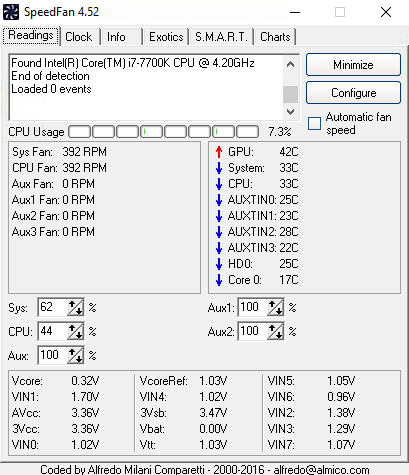Click the blue arrow next to AUXTIN1
Viewport: 409px width, 475px height.
(219, 216)
